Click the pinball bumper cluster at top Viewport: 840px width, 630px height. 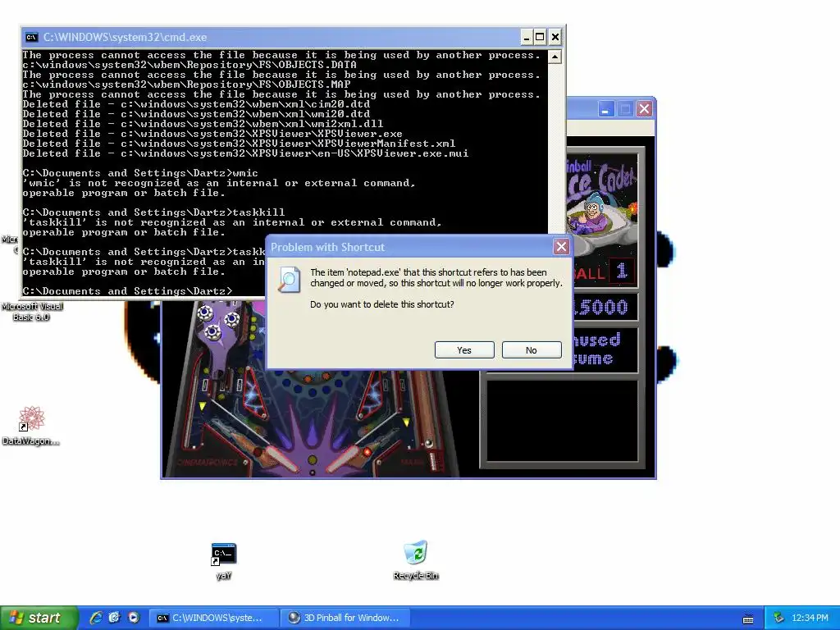[218, 321]
